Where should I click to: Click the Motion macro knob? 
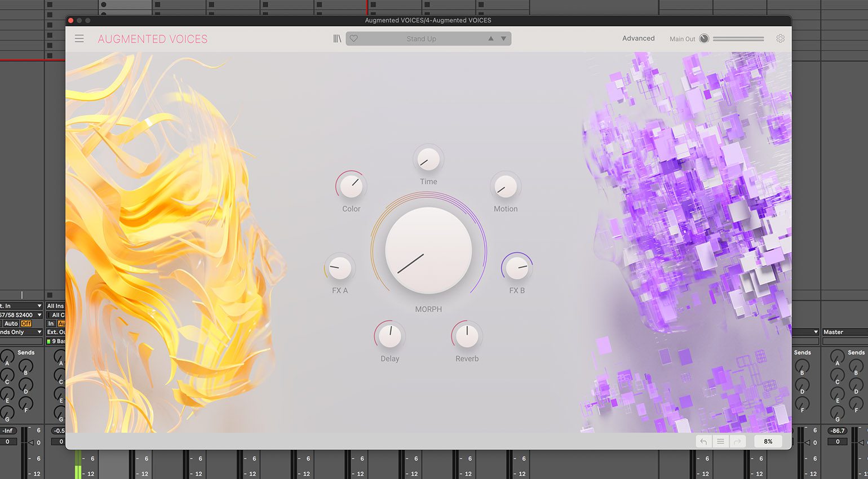pyautogui.click(x=506, y=186)
